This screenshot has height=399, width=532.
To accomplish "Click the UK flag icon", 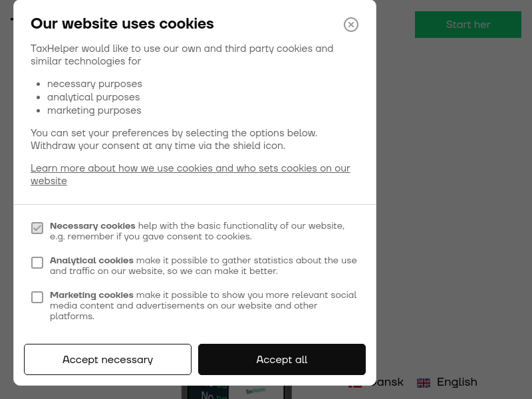I will click(x=424, y=383).
